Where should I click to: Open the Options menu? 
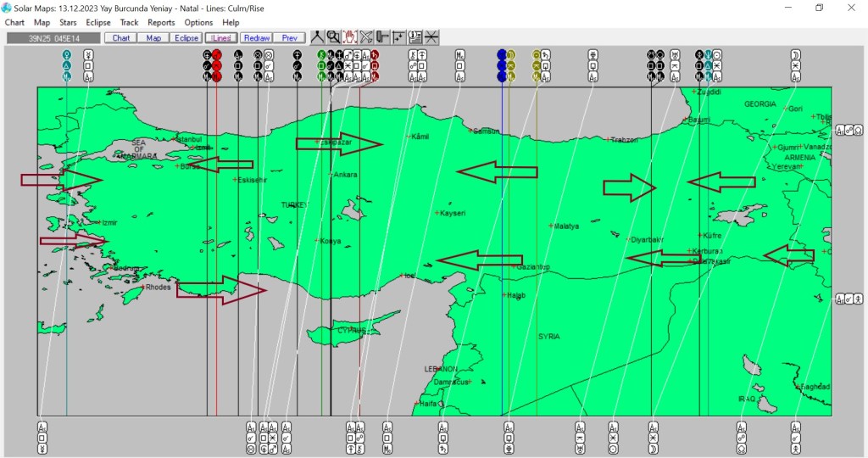point(198,22)
